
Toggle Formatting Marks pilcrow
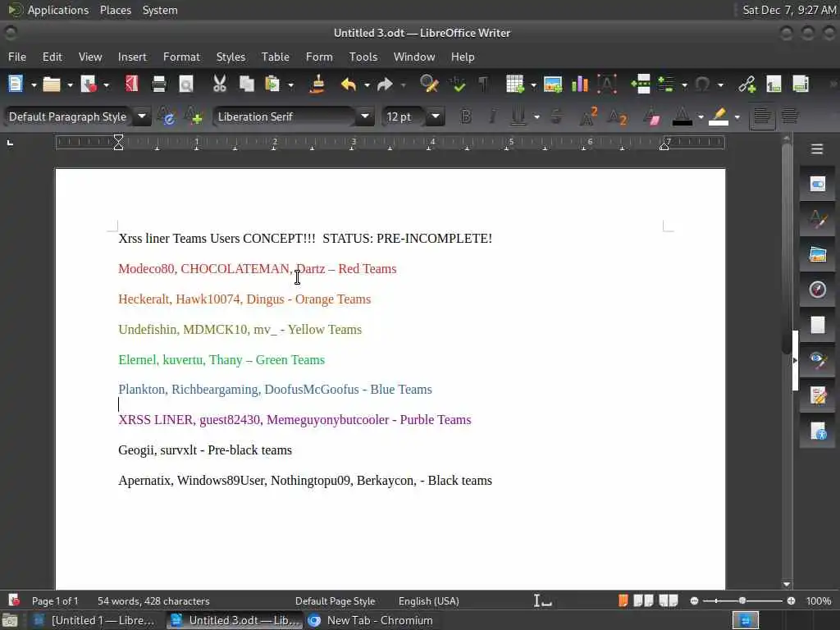click(x=484, y=84)
